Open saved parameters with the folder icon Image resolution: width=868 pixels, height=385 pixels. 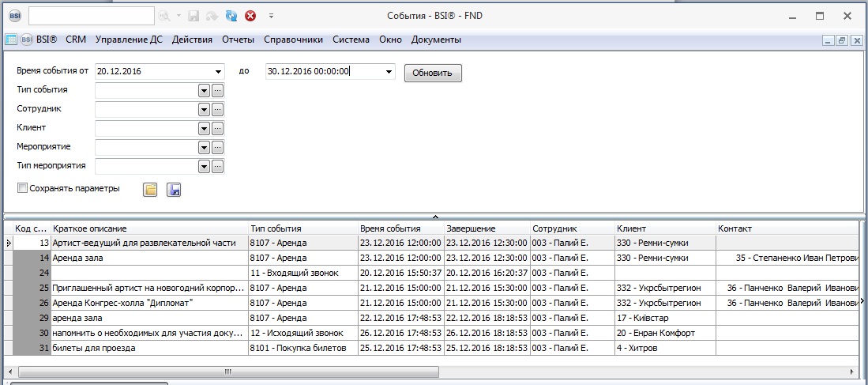click(x=150, y=190)
